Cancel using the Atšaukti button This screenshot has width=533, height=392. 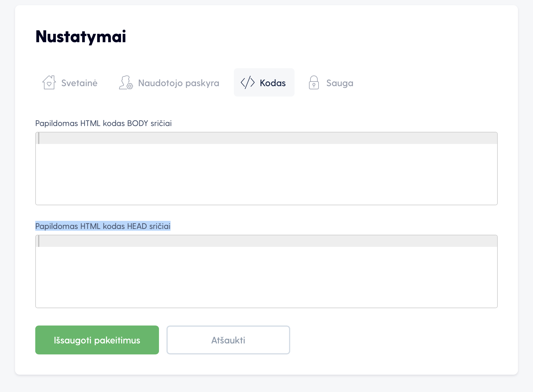tap(228, 340)
